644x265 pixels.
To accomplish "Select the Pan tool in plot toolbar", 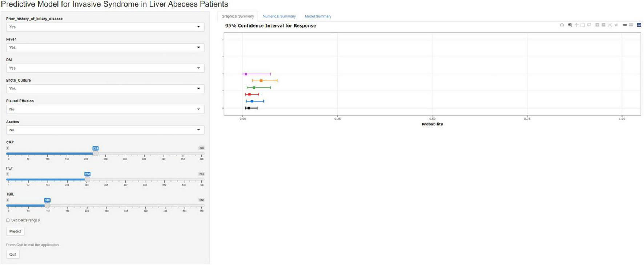I will click(x=576, y=25).
